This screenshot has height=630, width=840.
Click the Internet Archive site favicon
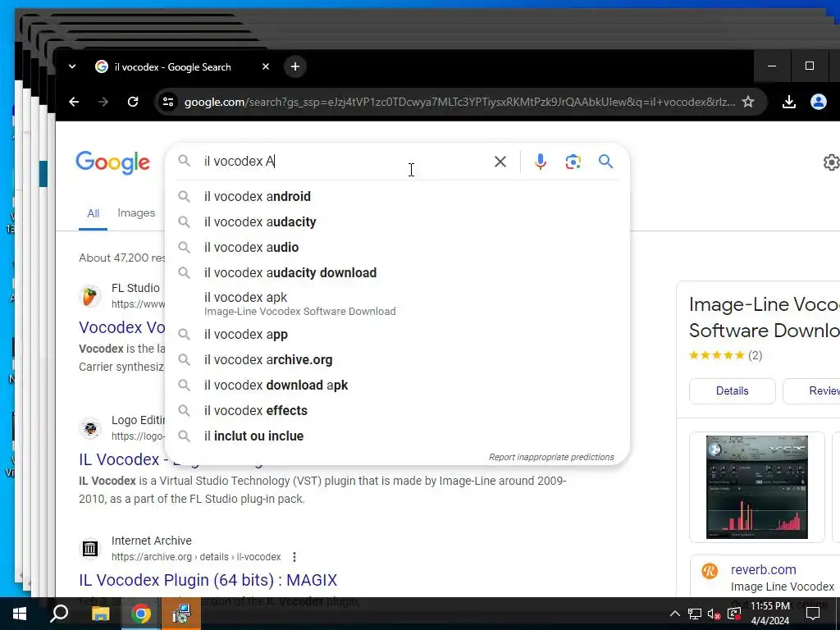coord(90,549)
